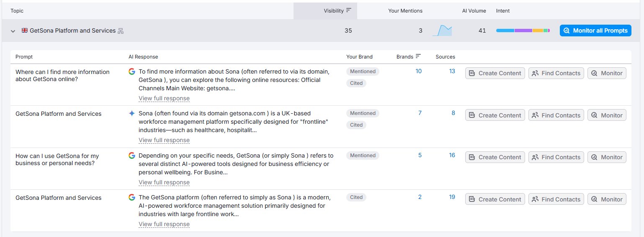Viewport: 644px width, 237px height.
Task: Open the mentions trend sparkline chart
Action: 442,31
